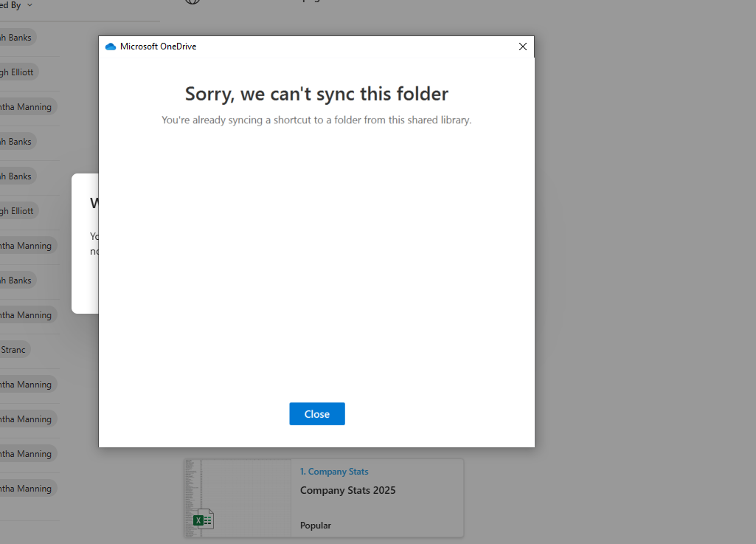This screenshot has height=544, width=756.
Task: Open the "1. Company Stats" link
Action: 334,472
